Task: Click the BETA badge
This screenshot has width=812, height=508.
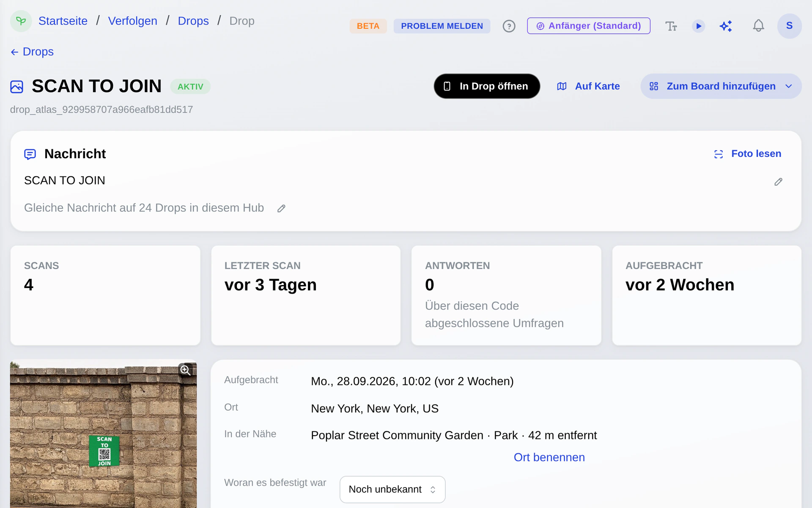Action: 368,26
